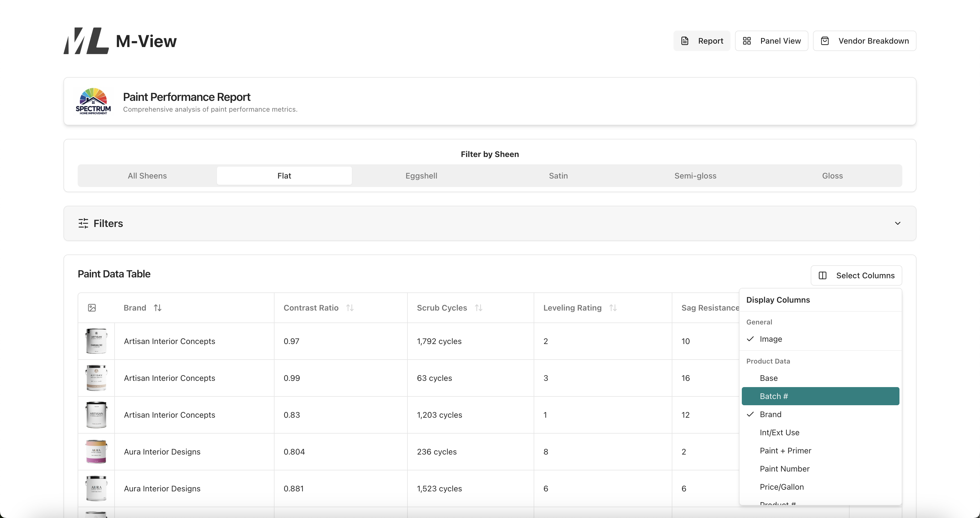
Task: Open paint can thumbnail for 236 cycles row
Action: coord(96,451)
